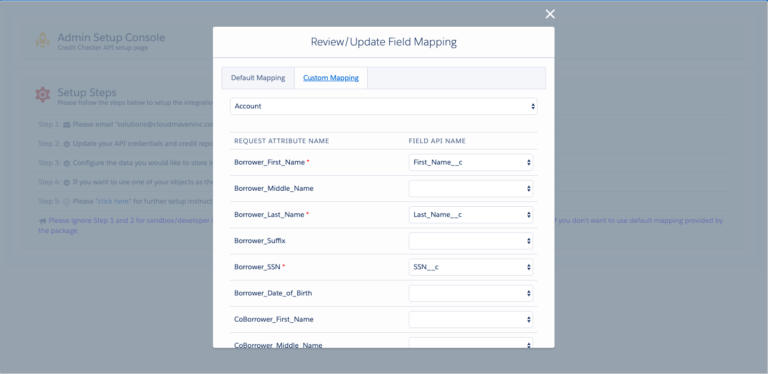The height and width of the screenshot is (374, 768).
Task: Click the Borrower_SSN attribute label
Action: coord(257,267)
